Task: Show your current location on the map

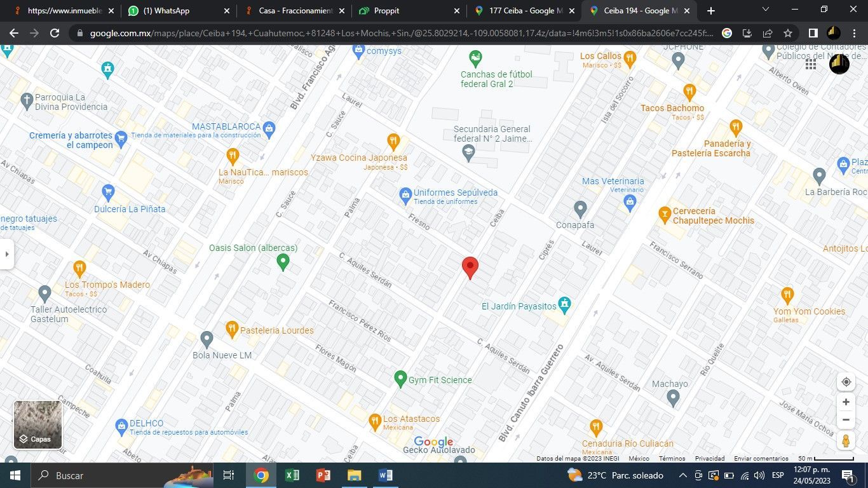Action: pyautogui.click(x=846, y=382)
